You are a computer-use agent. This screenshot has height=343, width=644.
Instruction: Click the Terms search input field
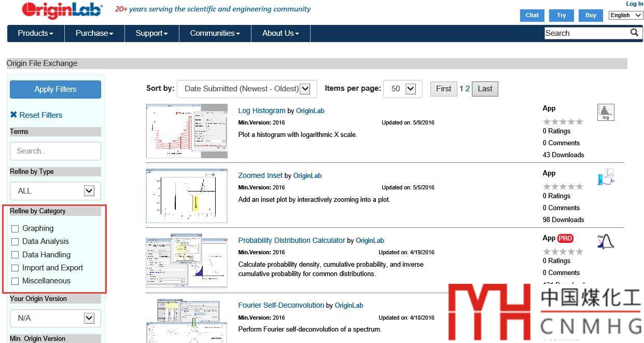[x=55, y=151]
